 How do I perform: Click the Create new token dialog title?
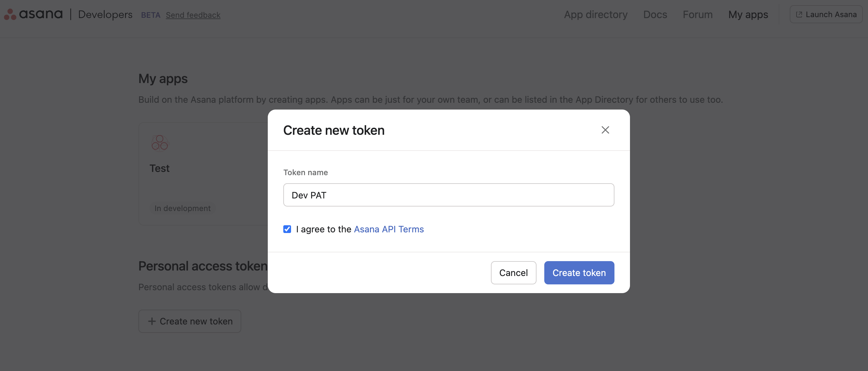coord(334,130)
